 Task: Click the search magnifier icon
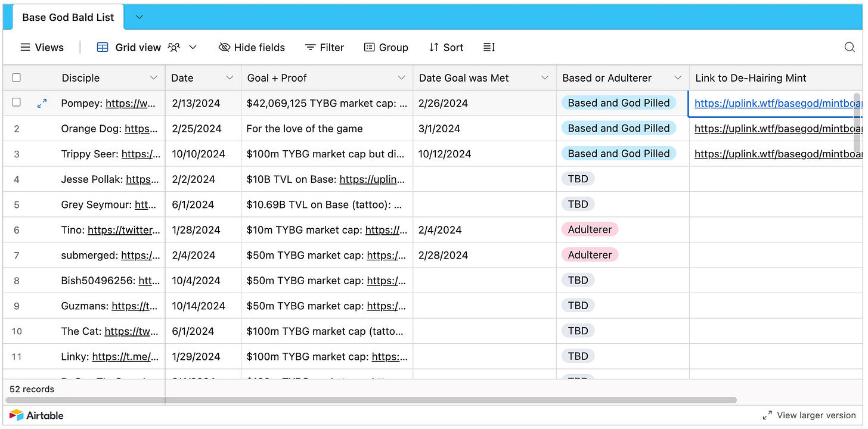[x=850, y=47]
